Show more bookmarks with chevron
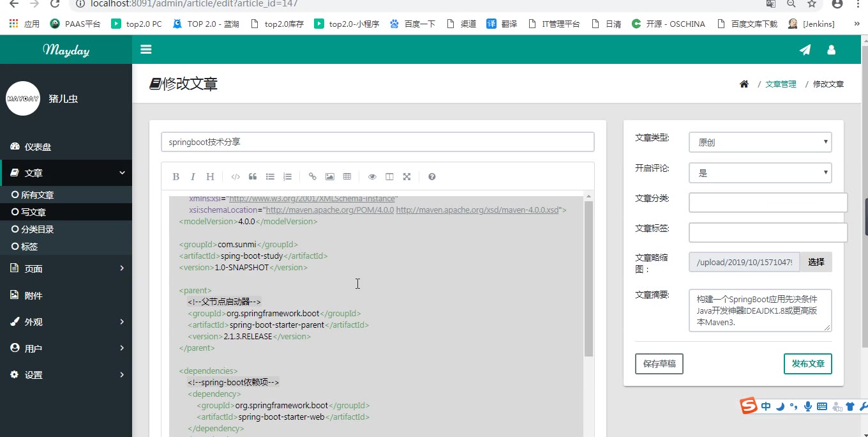 coord(857,24)
